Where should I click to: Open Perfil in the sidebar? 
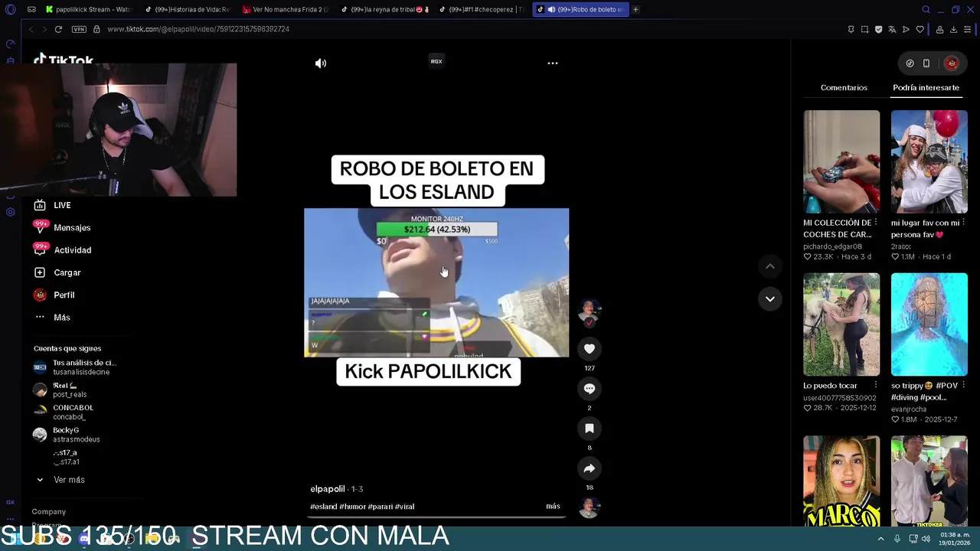(64, 295)
